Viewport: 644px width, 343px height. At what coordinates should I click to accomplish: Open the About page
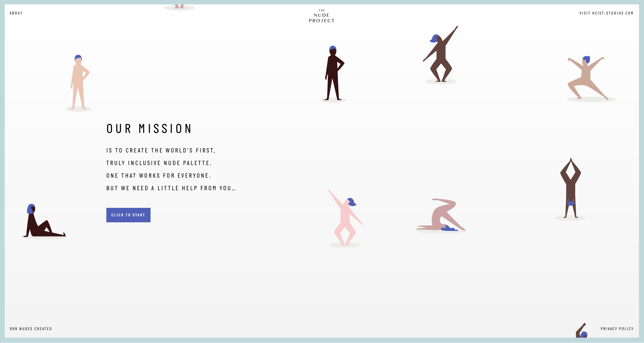coord(16,13)
